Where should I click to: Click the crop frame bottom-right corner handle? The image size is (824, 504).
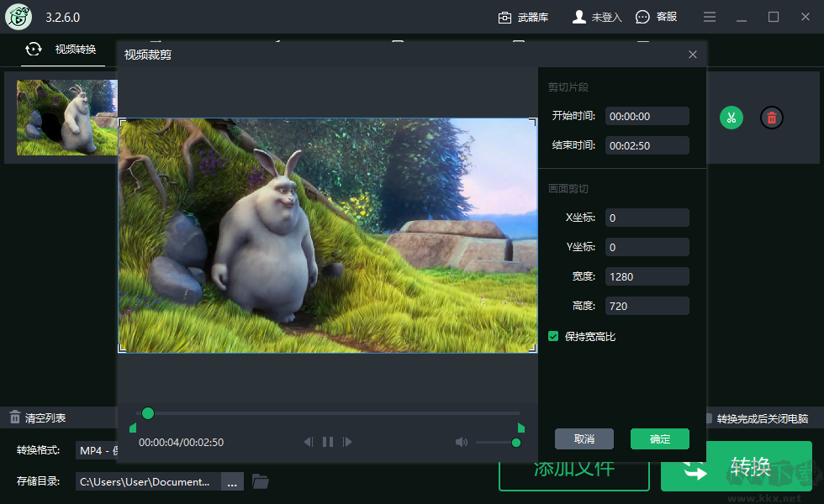pyautogui.click(x=533, y=349)
